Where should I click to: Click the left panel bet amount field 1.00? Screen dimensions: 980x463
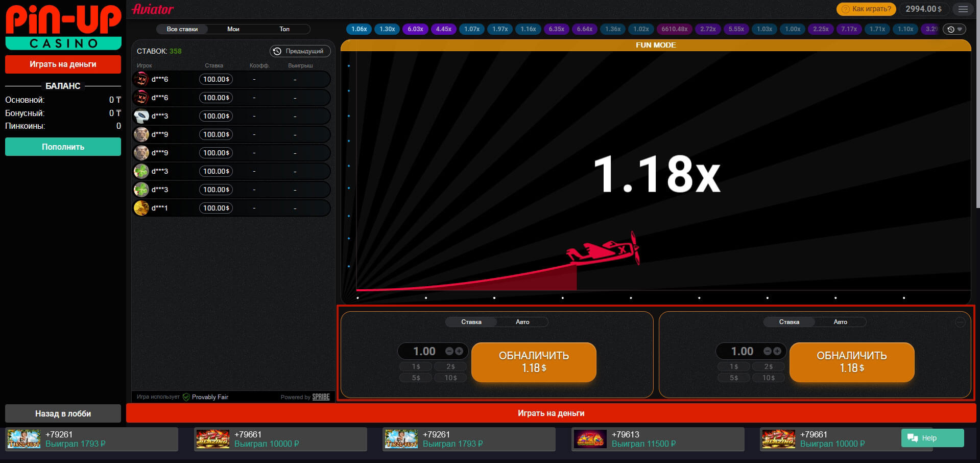pos(424,351)
